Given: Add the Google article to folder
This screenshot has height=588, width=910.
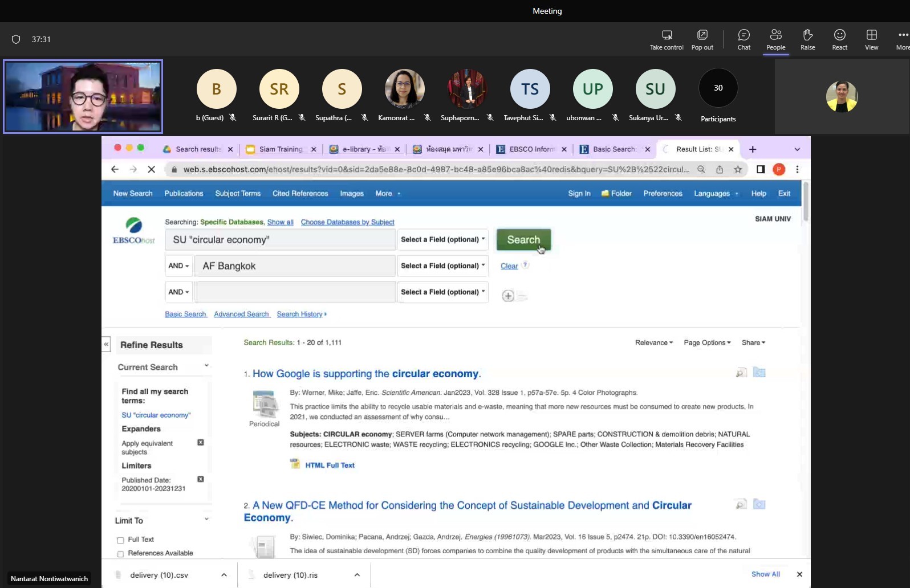Looking at the screenshot, I should tap(759, 373).
